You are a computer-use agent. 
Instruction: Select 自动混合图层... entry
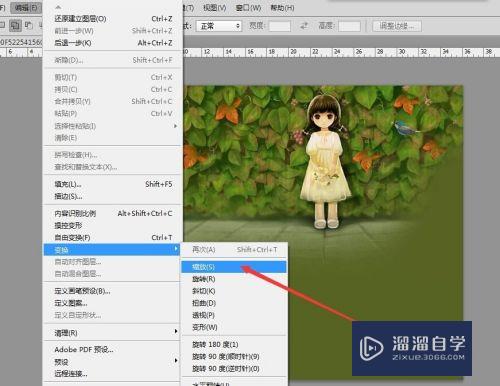point(113,274)
